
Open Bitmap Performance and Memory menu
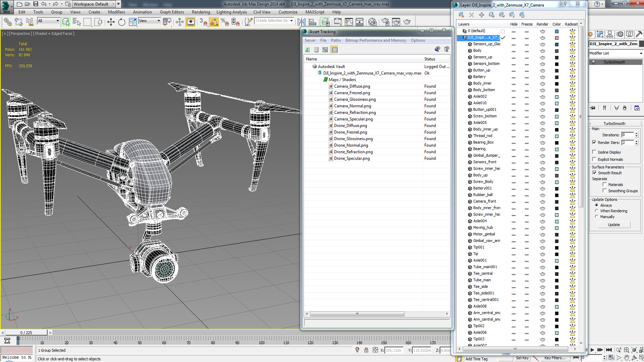tap(376, 40)
